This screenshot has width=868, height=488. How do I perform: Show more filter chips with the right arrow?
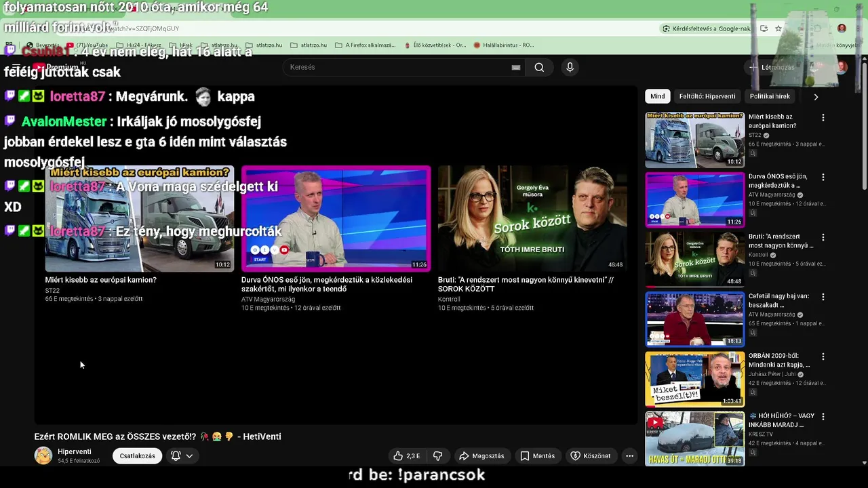coord(816,97)
